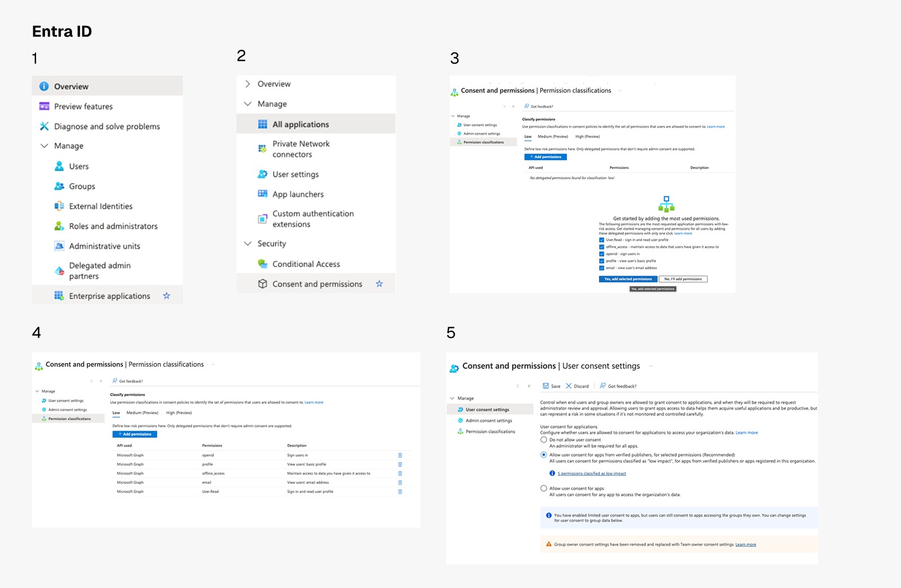This screenshot has height=588, width=901.
Task: Open Permission classifications in User consent page sidebar
Action: pyautogui.click(x=490, y=431)
